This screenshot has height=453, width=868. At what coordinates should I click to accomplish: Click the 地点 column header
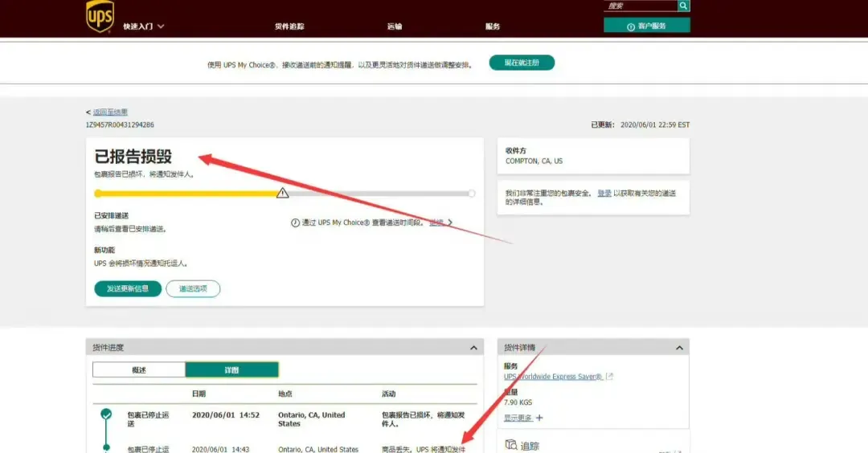tap(285, 394)
